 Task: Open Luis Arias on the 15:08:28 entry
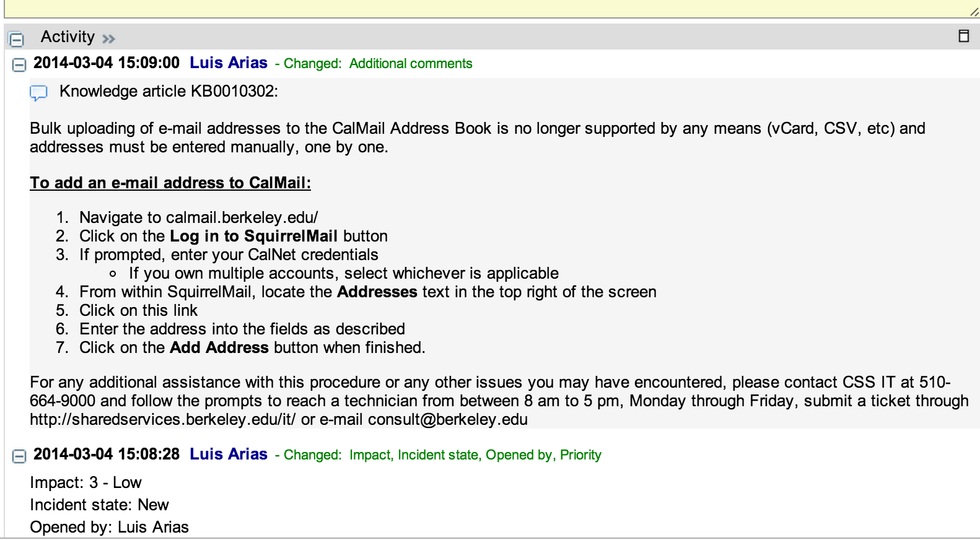228,454
